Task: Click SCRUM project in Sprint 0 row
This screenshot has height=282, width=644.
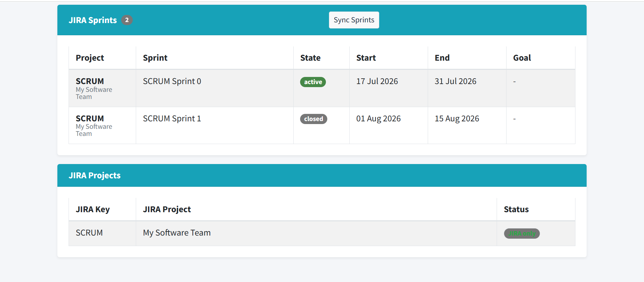Action: 90,81
